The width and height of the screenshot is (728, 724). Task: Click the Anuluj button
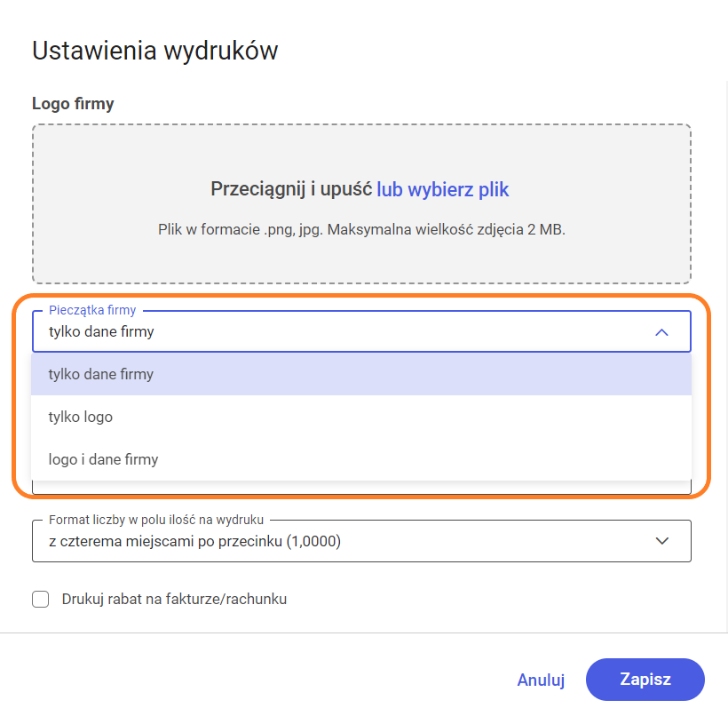coord(541,680)
